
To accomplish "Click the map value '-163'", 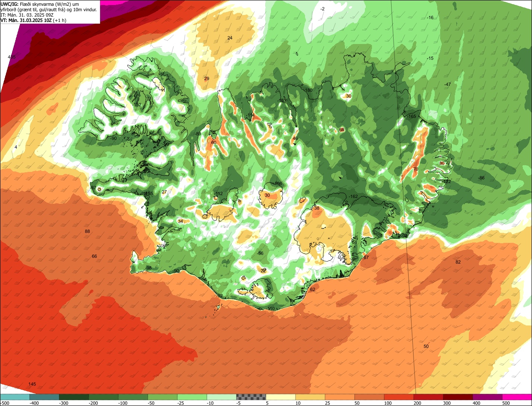I will click(282, 100).
